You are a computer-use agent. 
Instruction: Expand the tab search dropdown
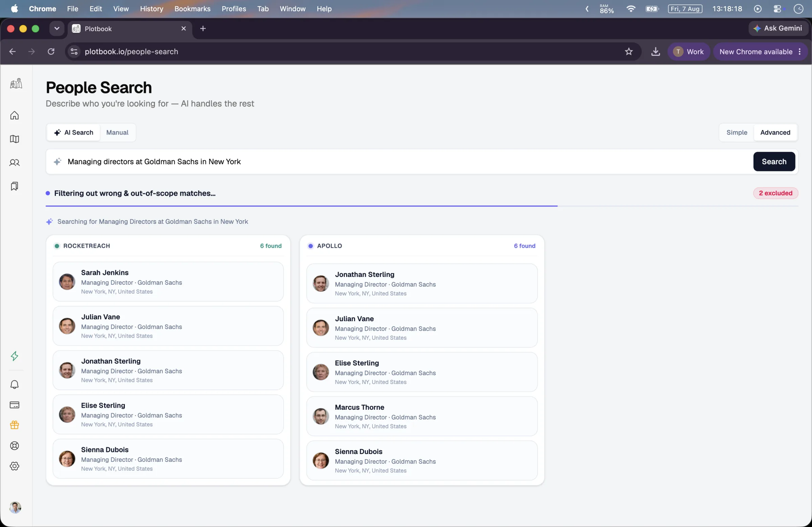pos(57,29)
